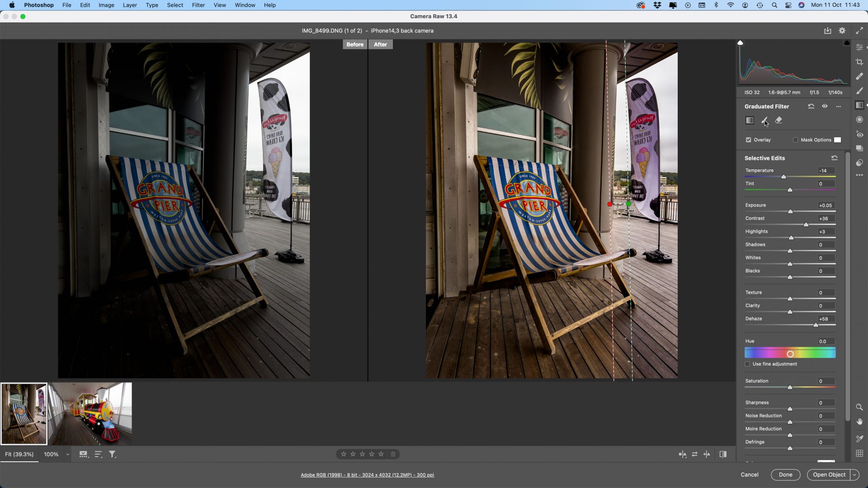Open the Camera Raw preferences gear
Image resolution: width=868 pixels, height=488 pixels.
coord(842,31)
